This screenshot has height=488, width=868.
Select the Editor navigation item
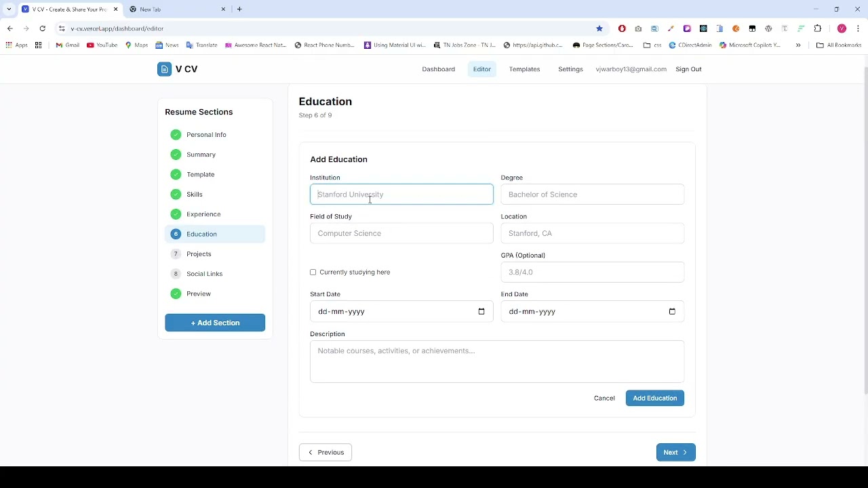click(482, 69)
